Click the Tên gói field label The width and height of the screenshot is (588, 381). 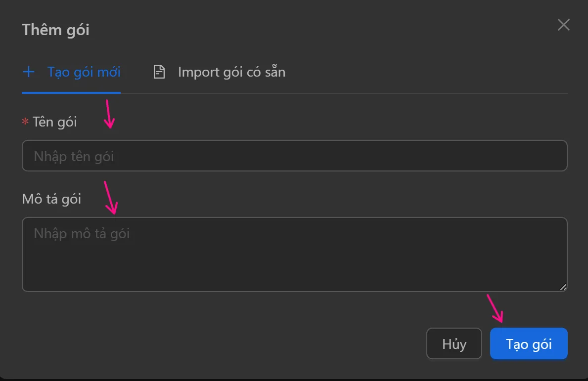click(x=54, y=122)
